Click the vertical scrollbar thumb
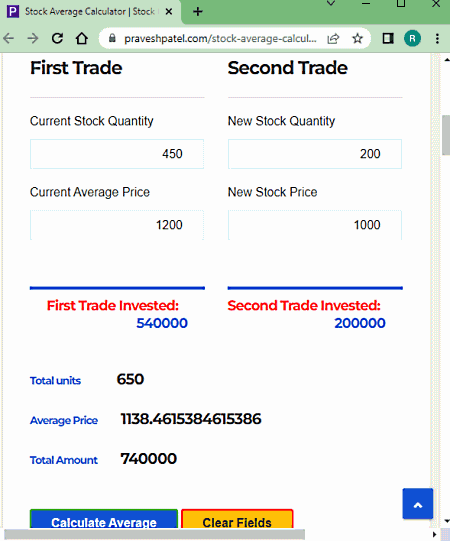Viewport: 450px width, 541px height. (x=446, y=135)
